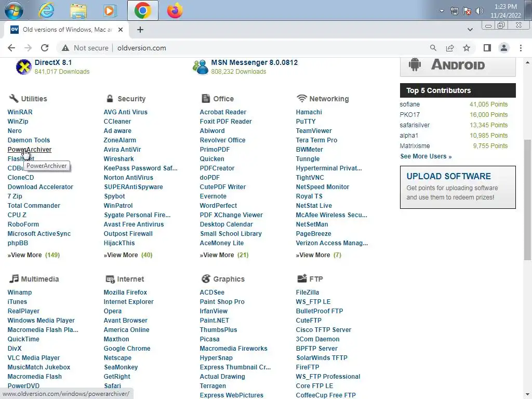The image size is (532, 399).
Task: Open the FileZilla link
Action: [x=308, y=292]
